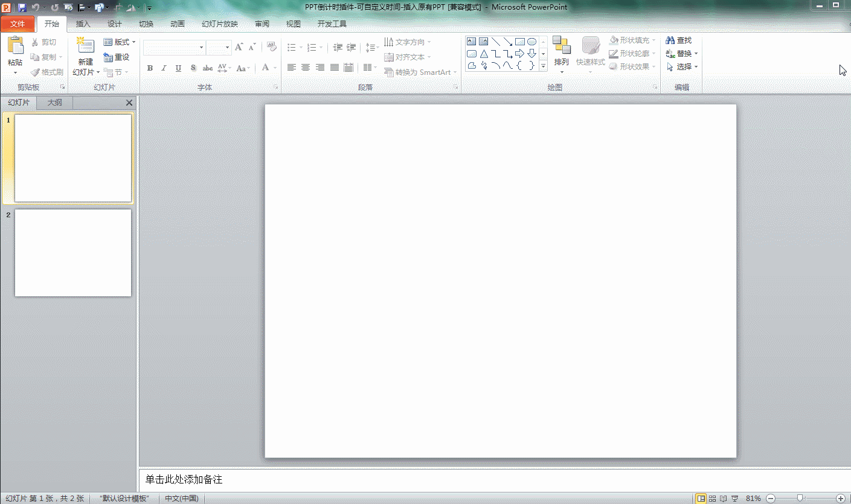
Task: Pick the straight Line shape
Action: tap(496, 42)
